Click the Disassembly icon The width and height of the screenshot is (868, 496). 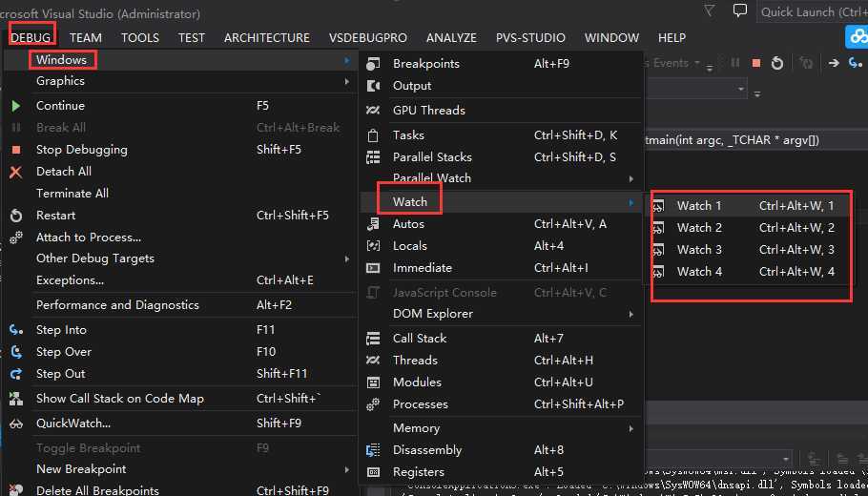tap(373, 450)
